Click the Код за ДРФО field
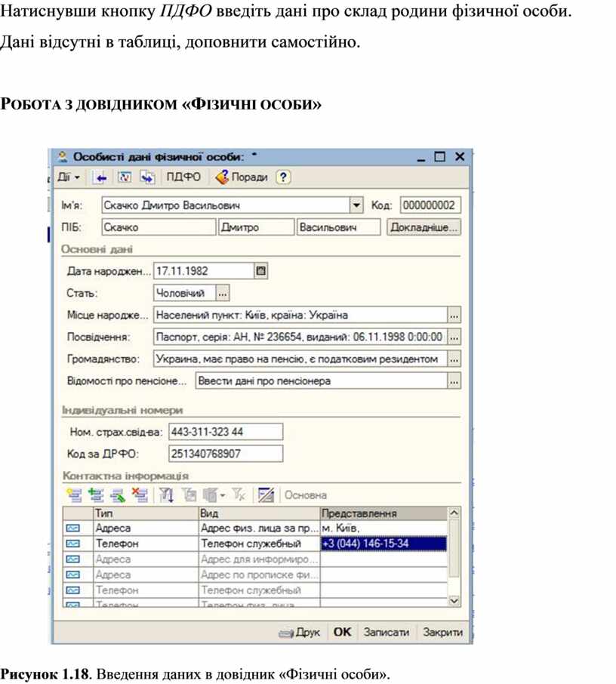Screen dimensions: 616x684 point(226,454)
